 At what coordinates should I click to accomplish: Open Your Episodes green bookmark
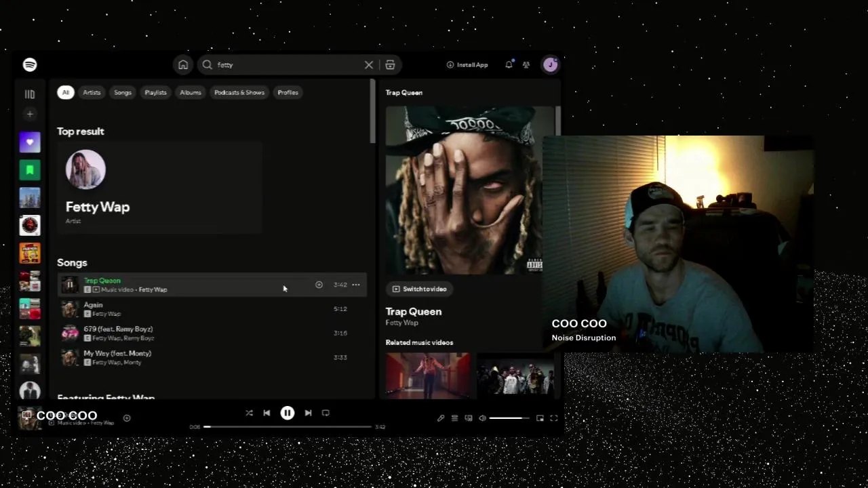click(x=30, y=170)
